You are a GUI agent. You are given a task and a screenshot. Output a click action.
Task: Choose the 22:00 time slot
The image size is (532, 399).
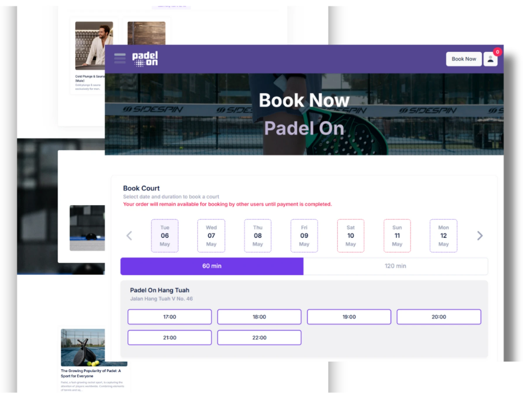(259, 338)
